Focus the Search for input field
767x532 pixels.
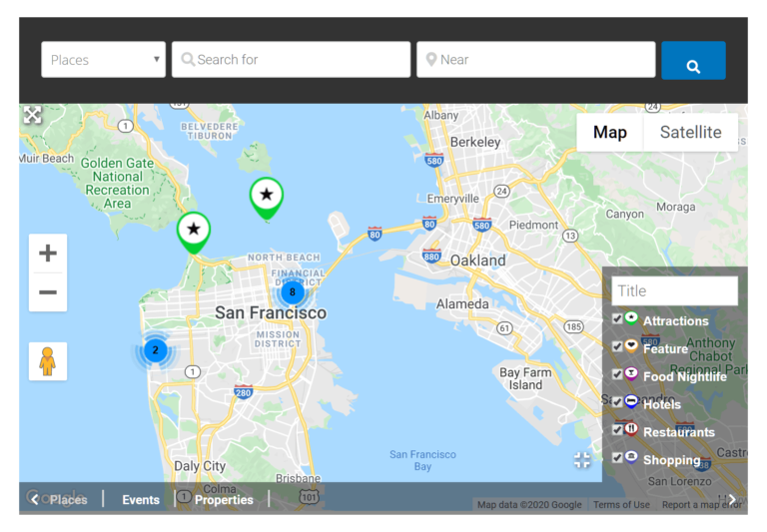point(291,60)
